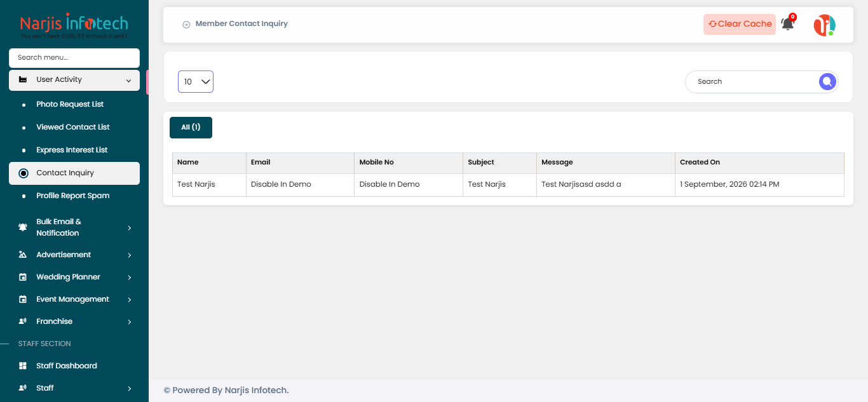868x402 pixels.
Task: Click the Staff people icon
Action: click(23, 388)
